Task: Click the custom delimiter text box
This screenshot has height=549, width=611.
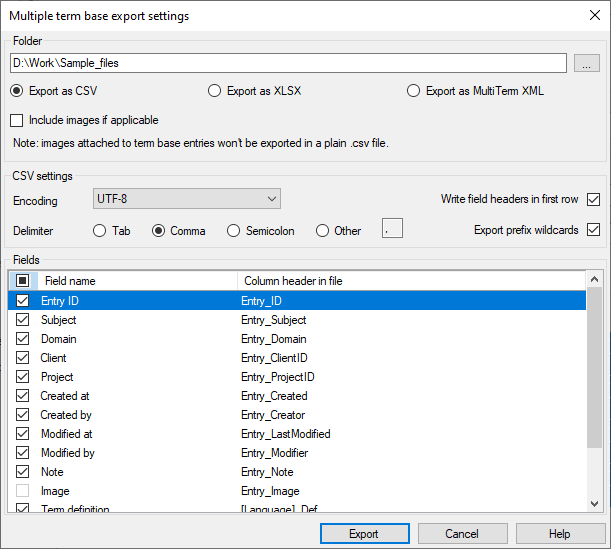Action: click(x=392, y=230)
